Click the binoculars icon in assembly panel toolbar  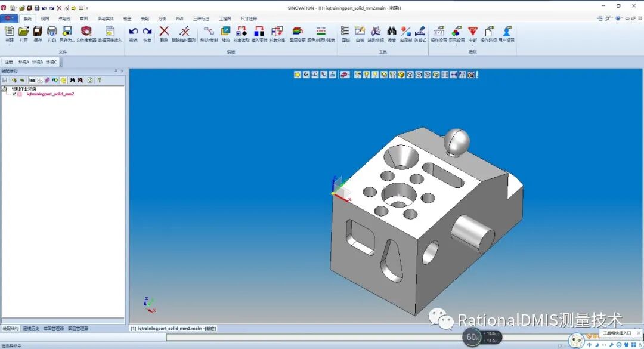click(72, 80)
